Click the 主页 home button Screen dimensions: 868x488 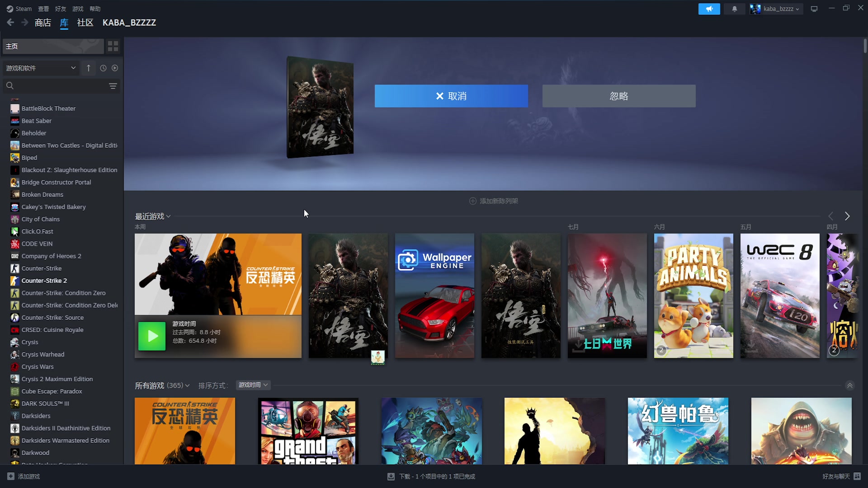[53, 46]
